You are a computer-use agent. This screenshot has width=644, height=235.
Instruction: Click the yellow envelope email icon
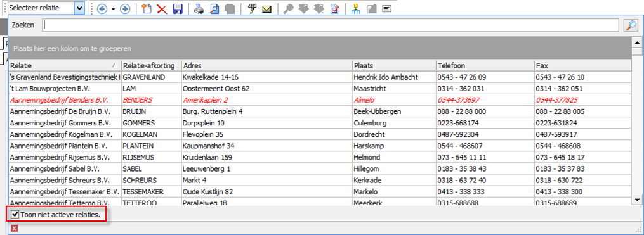click(267, 9)
